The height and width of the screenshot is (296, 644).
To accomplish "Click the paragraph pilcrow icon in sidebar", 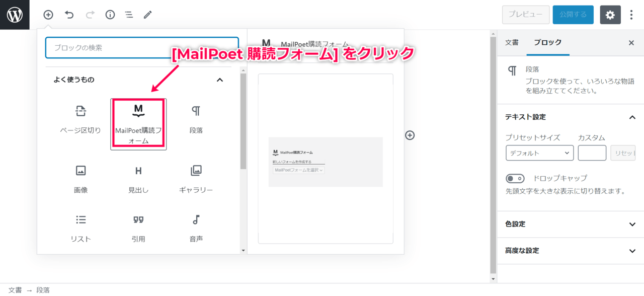I will tap(512, 70).
